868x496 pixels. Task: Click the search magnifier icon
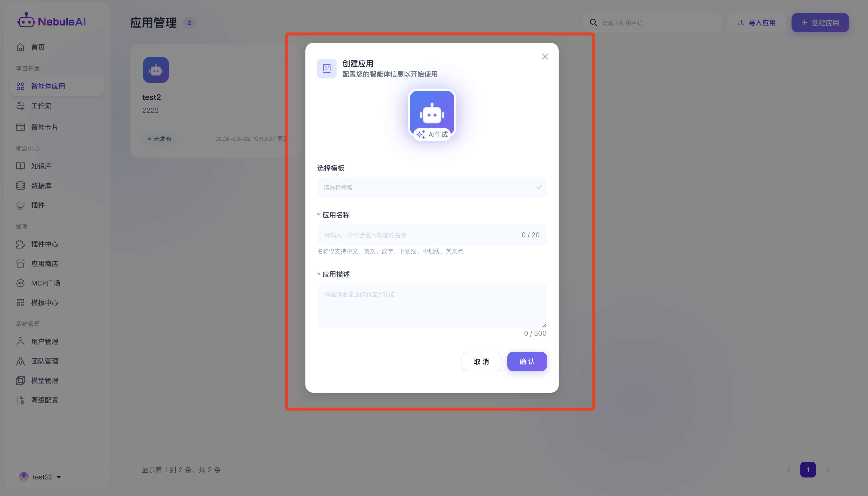tap(594, 23)
